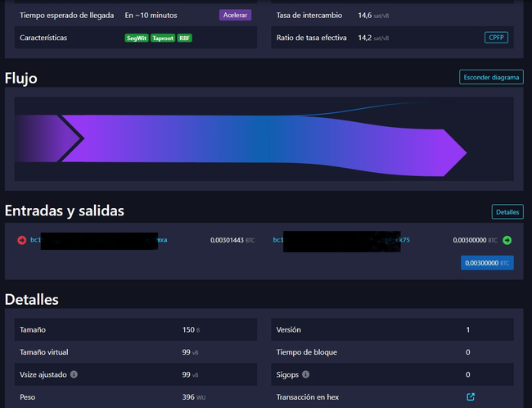532x408 pixels.
Task: Click the blue 0,00300000 BTC total button
Action: point(487,263)
